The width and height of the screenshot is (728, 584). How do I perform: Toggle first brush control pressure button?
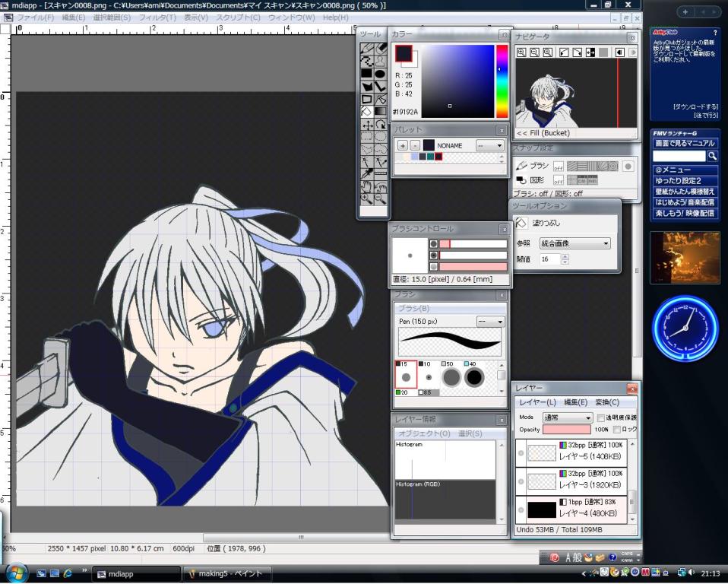coord(434,244)
